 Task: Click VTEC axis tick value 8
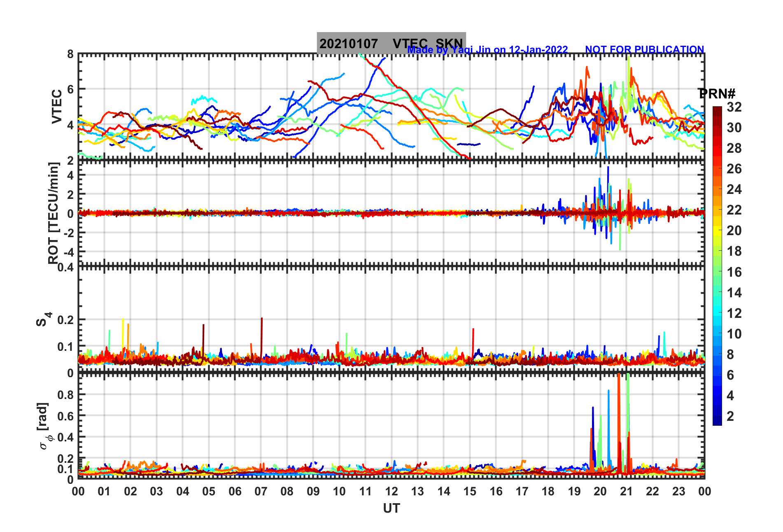tap(70, 54)
